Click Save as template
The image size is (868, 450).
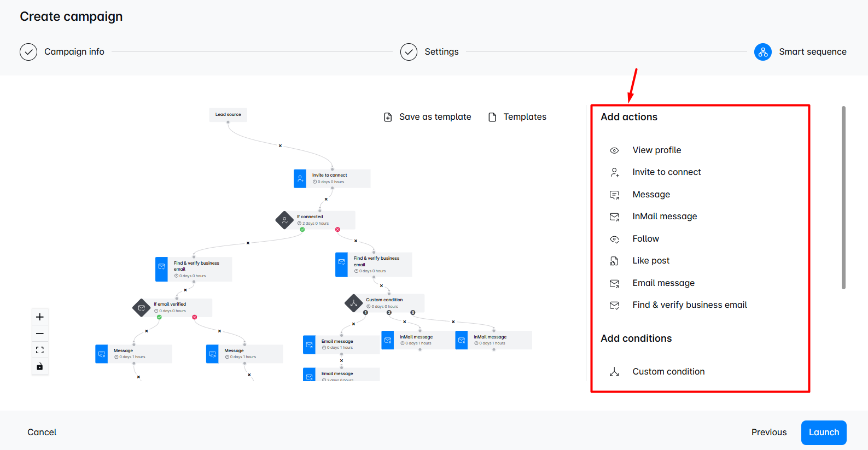click(x=435, y=117)
